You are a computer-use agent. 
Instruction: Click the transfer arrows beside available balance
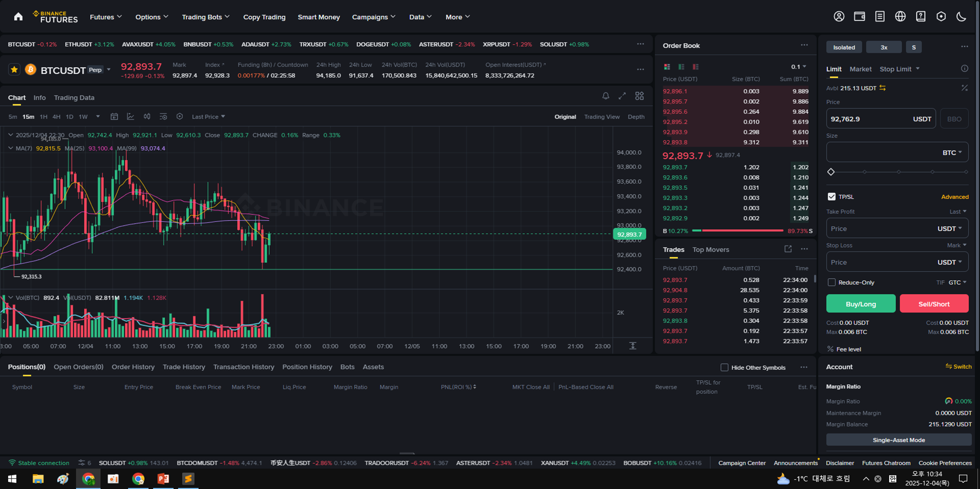coord(883,88)
